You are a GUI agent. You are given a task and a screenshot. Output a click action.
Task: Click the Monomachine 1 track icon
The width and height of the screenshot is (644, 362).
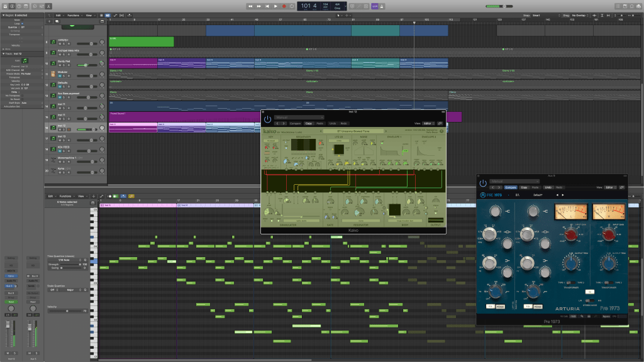coord(53,160)
